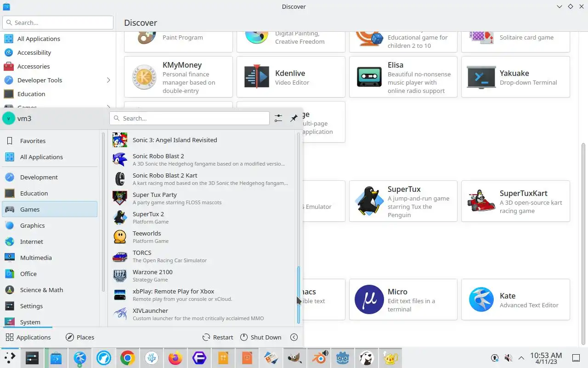Image resolution: width=588 pixels, height=368 pixels.
Task: Open Sonic Robo Blast 2 Kart
Action: coord(202,178)
